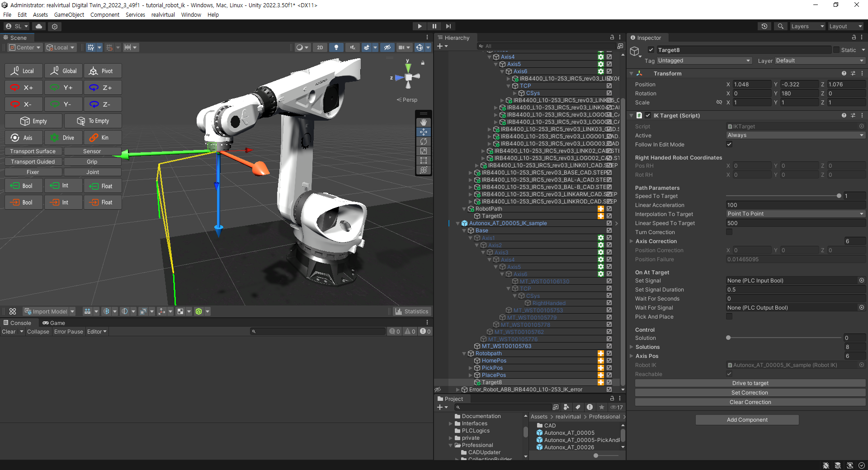Open the Statistics panel button
868x470 pixels.
(411, 311)
